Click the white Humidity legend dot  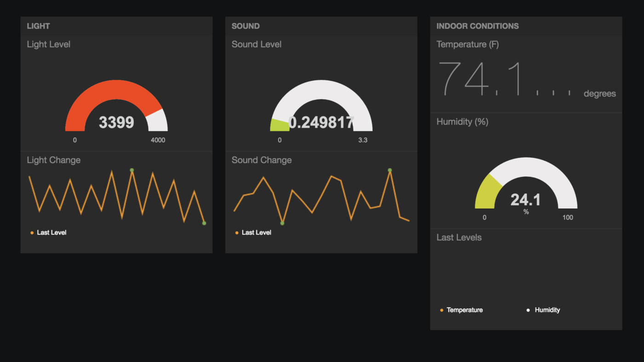tap(528, 310)
